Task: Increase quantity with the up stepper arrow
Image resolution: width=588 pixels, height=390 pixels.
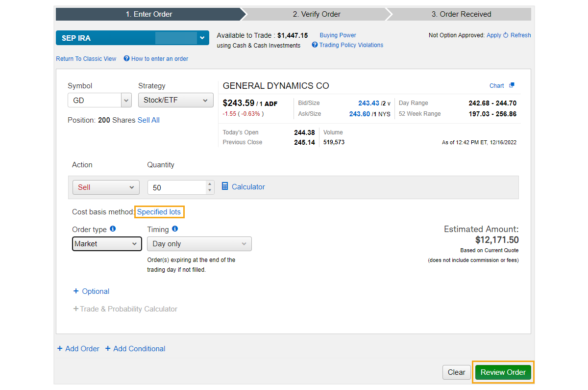Action: point(210,184)
